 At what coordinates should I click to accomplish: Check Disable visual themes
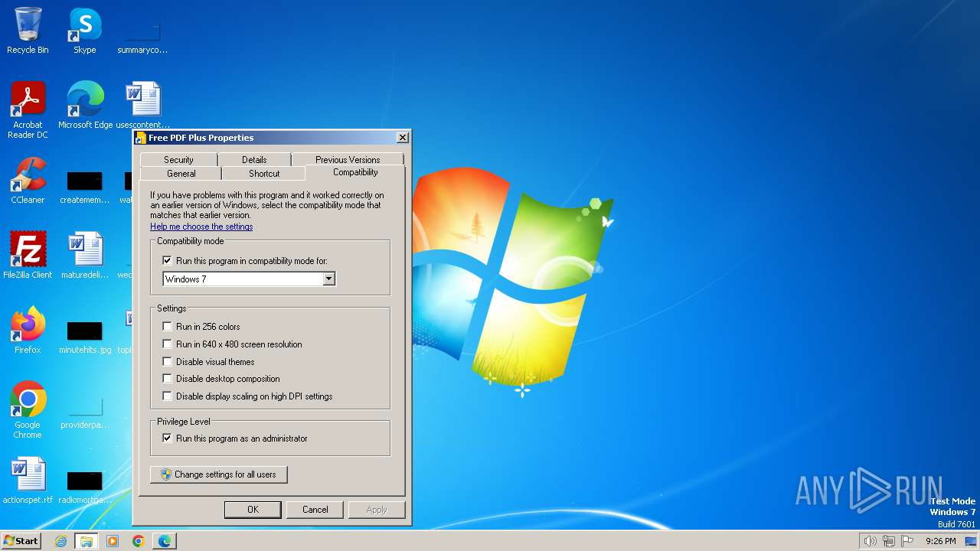click(x=167, y=362)
